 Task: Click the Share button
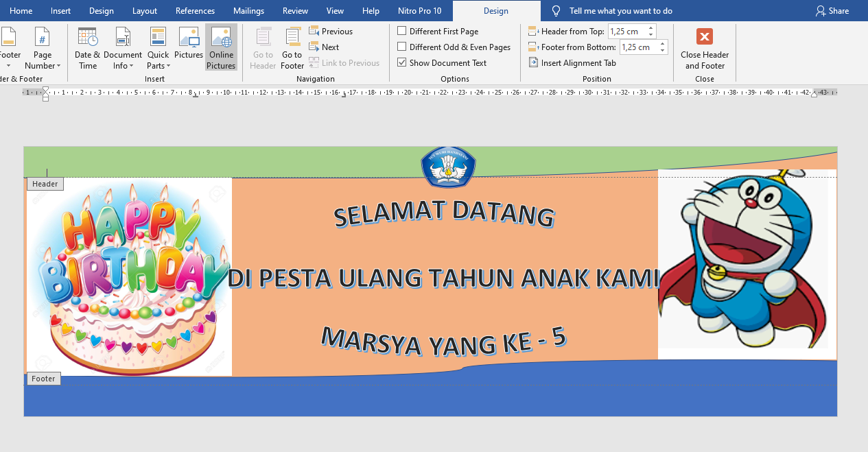point(832,11)
